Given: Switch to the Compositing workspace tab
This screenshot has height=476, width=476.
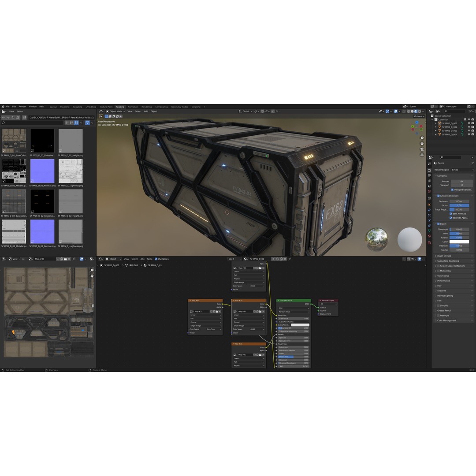Looking at the screenshot, I should 161,107.
